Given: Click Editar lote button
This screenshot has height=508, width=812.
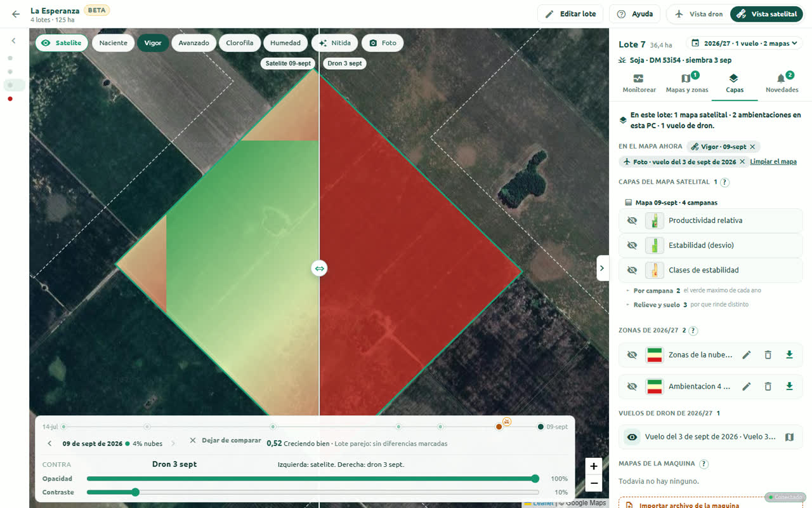Looking at the screenshot, I should pyautogui.click(x=570, y=14).
